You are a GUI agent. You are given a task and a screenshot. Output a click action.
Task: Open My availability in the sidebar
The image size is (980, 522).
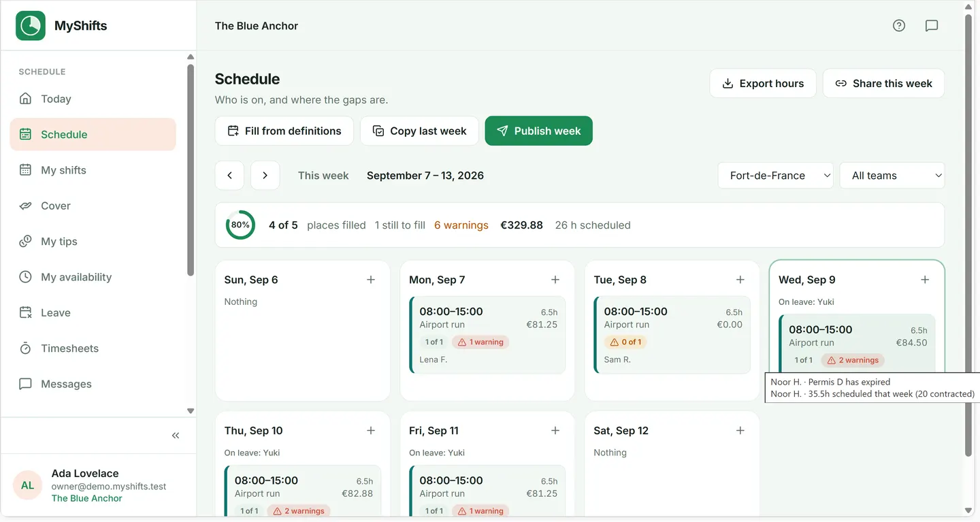(x=93, y=277)
